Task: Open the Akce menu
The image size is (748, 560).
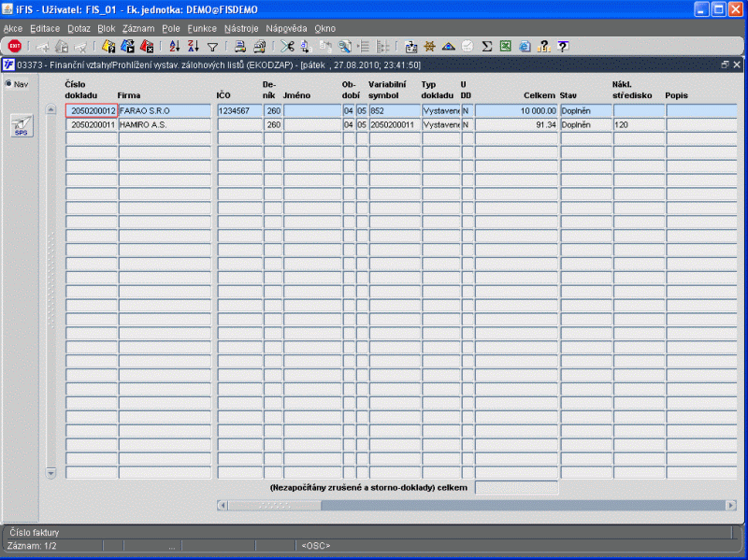Action: coord(13,29)
